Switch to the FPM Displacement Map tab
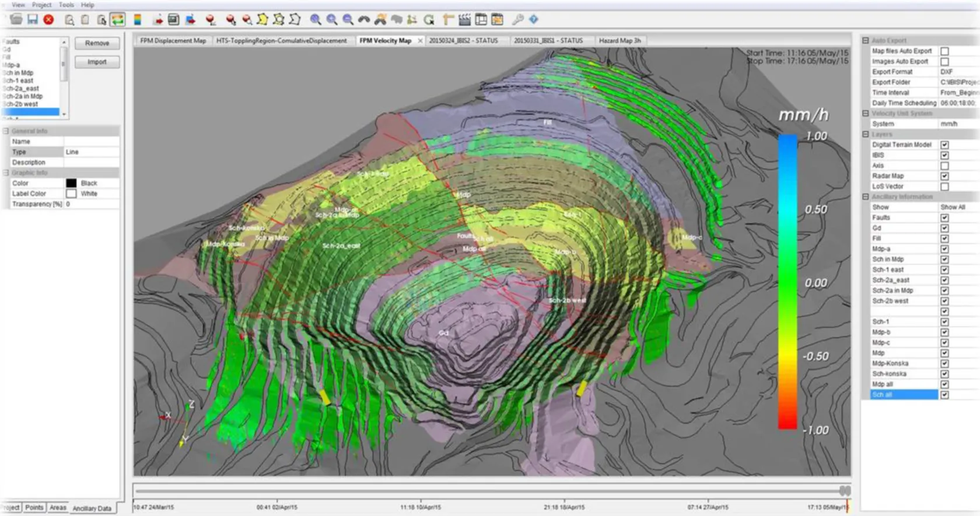Screen dimensions: 980x516 point(173,41)
